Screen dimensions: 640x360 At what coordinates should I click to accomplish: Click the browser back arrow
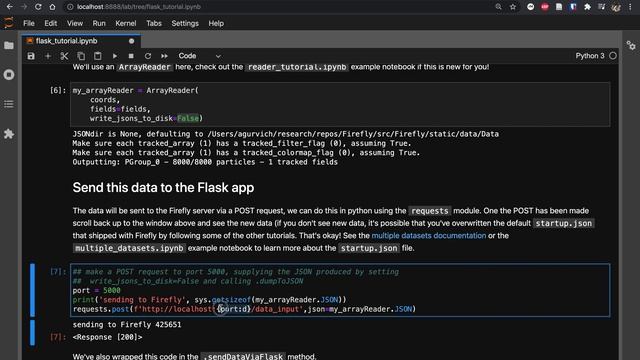point(9,7)
